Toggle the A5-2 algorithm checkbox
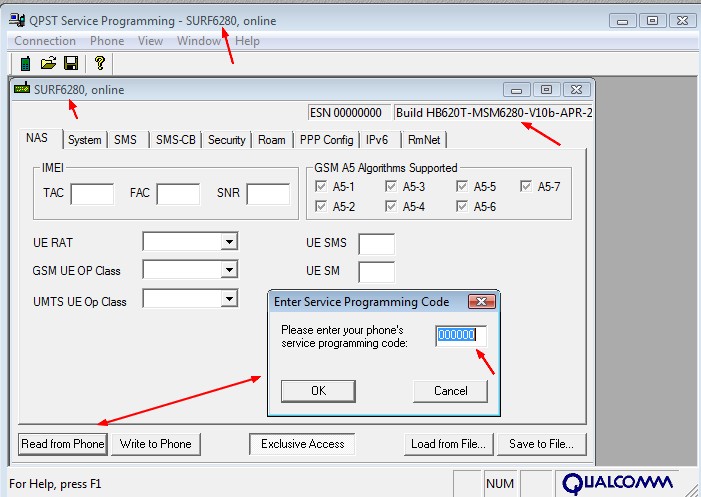 click(321, 206)
